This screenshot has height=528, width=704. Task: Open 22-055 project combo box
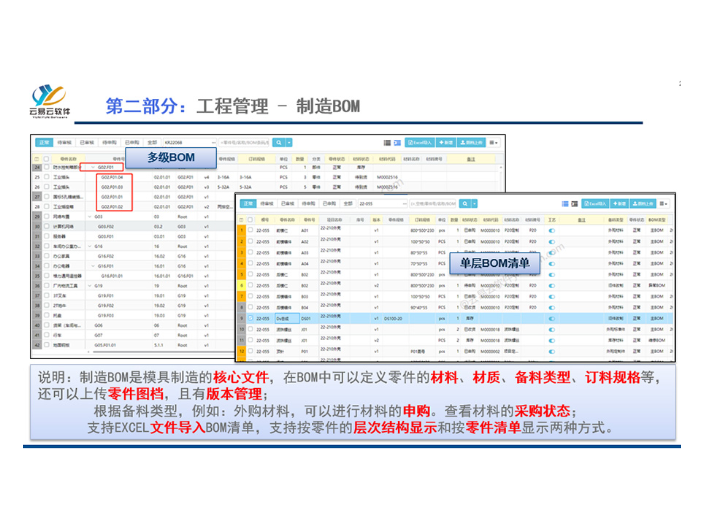(383, 204)
